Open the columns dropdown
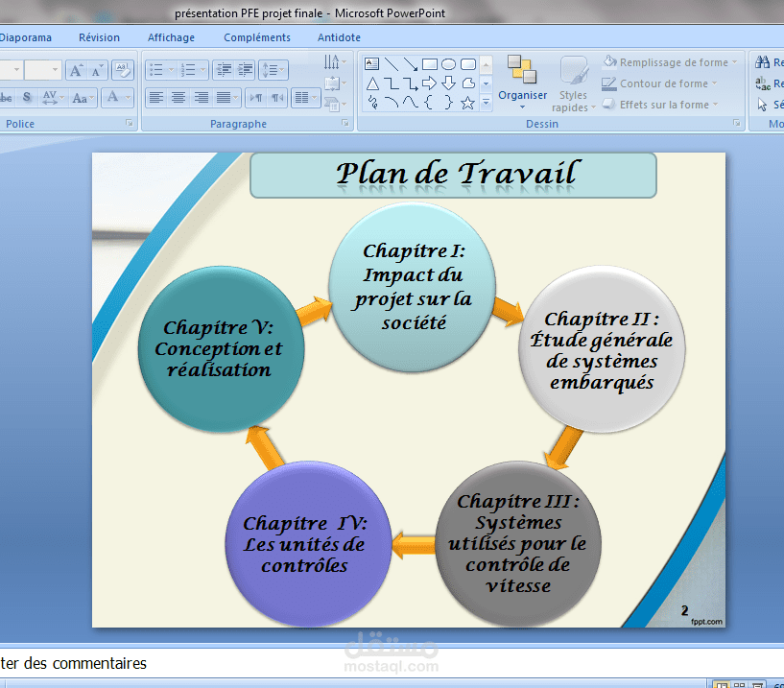This screenshot has height=688, width=784. 305,98
